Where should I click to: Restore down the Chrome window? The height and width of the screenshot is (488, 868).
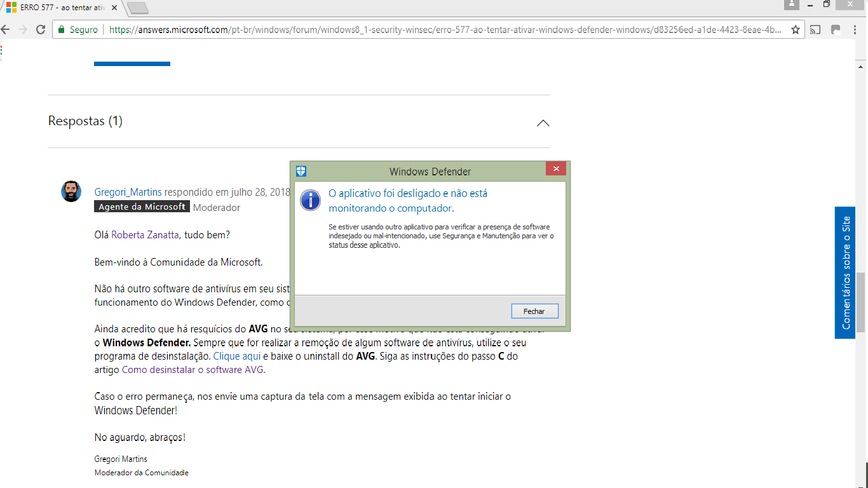827,4
